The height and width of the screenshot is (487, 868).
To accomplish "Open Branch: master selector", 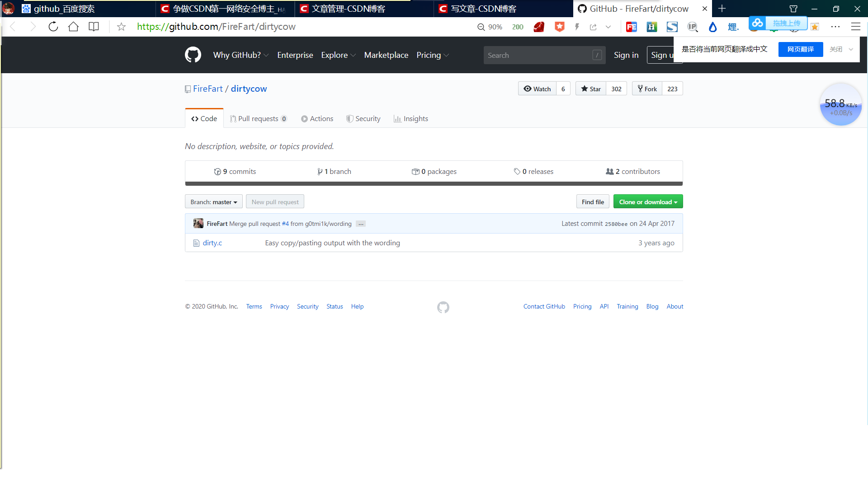I will 214,201.
